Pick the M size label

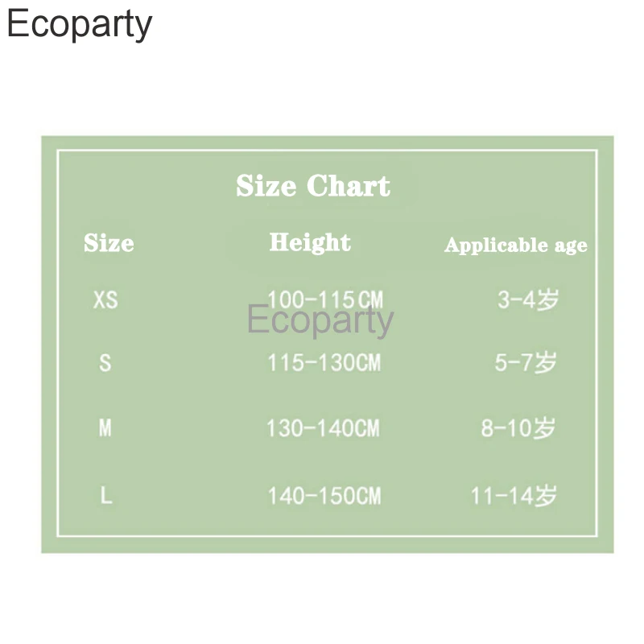pyautogui.click(x=105, y=428)
